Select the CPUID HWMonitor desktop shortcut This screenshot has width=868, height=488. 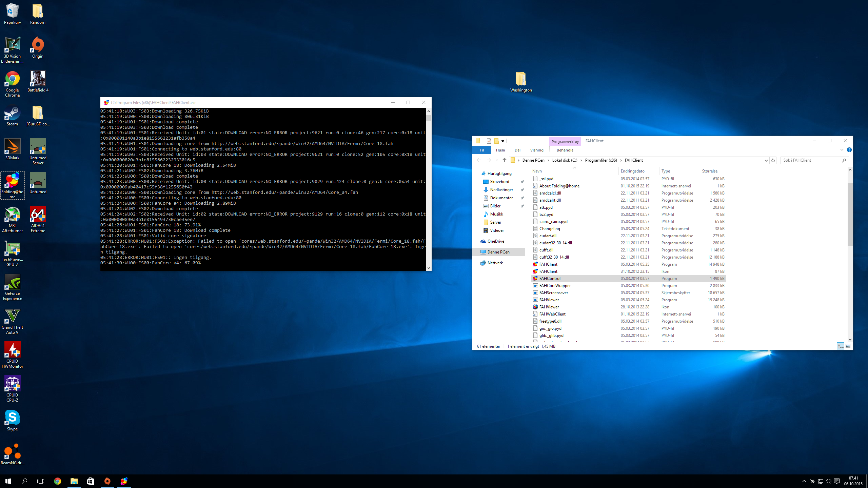pos(13,355)
